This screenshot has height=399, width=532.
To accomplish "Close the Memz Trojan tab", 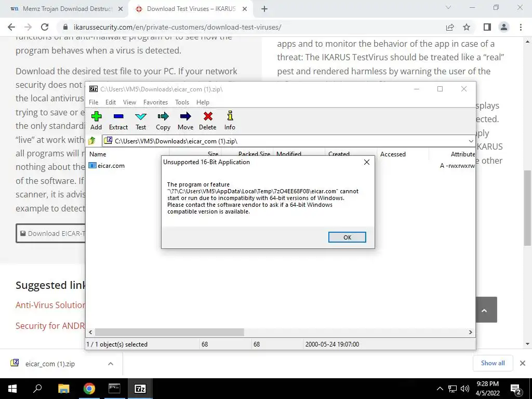I will (x=121, y=9).
